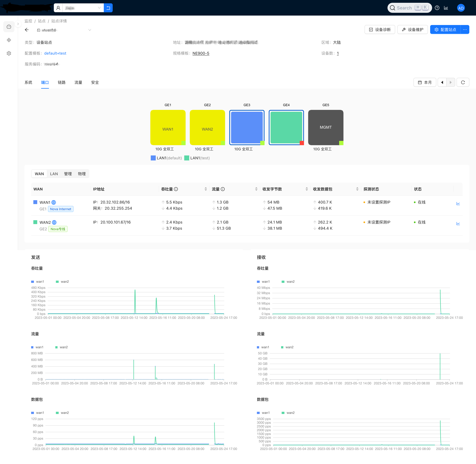Toggle wan2 legend in 接收 吞吐量 chart
The height and width of the screenshot is (464, 476).
288,281
